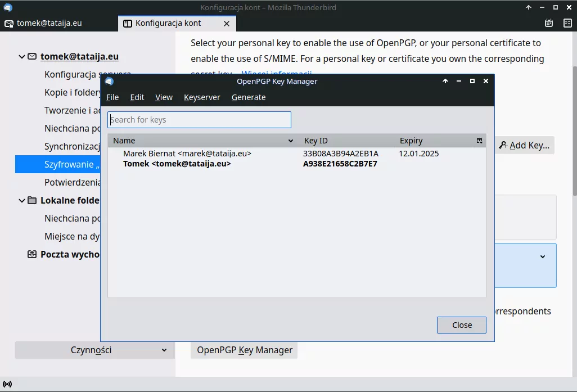Click the Close button in Key Manager

pyautogui.click(x=462, y=325)
